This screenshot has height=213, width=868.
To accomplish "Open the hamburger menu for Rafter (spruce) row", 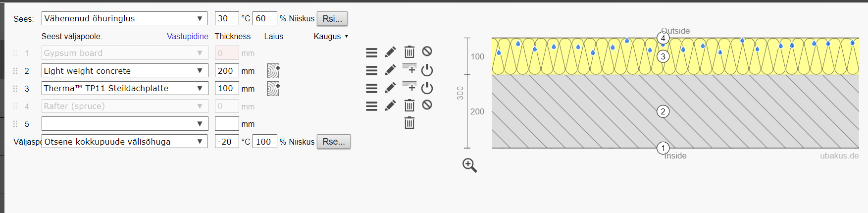I will 371,106.
